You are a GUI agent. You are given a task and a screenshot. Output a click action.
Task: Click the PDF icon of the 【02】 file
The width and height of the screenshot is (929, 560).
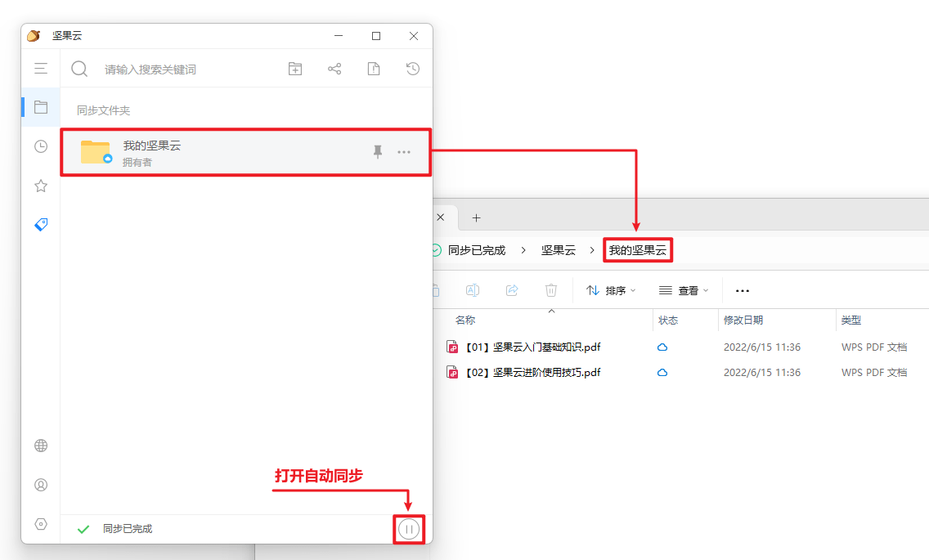pos(452,373)
